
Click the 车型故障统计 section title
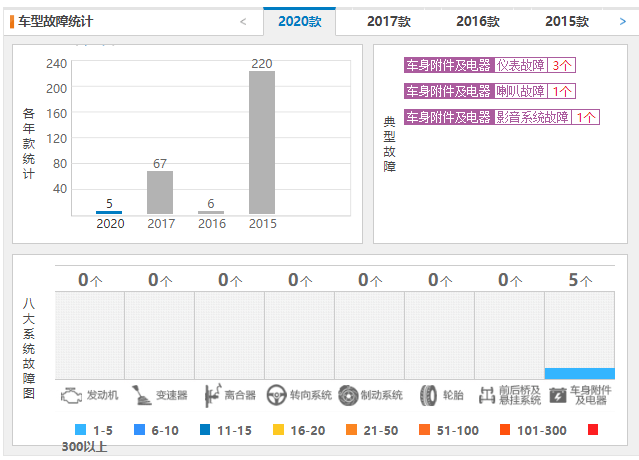click(55, 21)
